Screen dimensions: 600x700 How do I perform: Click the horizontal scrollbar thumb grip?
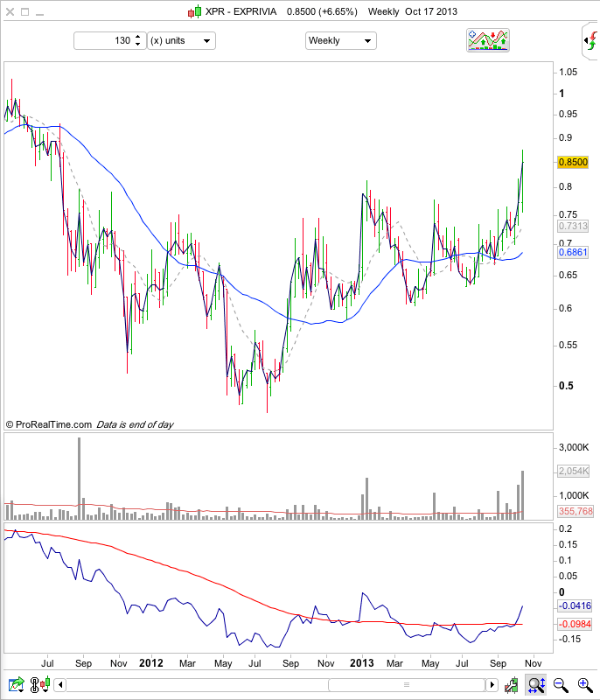[x=407, y=684]
